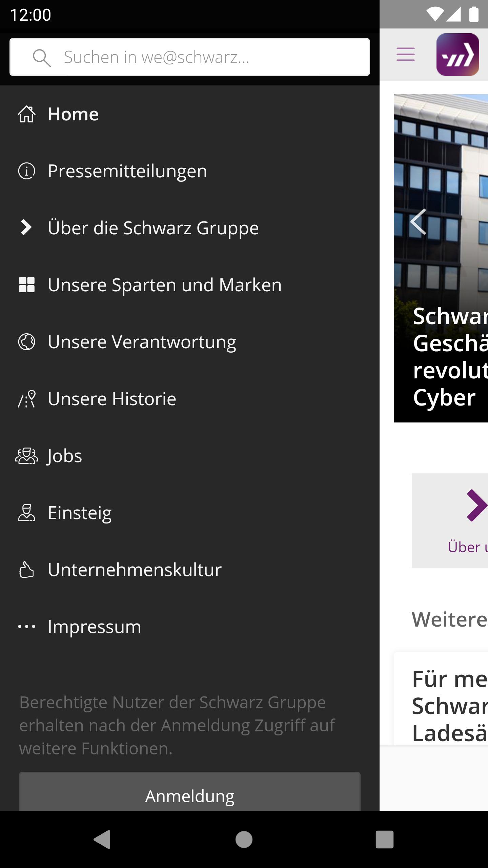Open Unsere Verantwortung

click(190, 342)
